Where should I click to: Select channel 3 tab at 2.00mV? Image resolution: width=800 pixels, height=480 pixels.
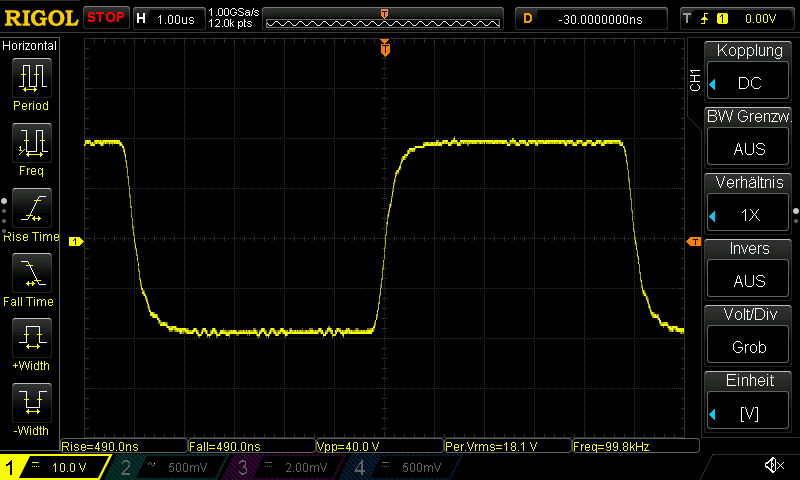click(x=283, y=467)
